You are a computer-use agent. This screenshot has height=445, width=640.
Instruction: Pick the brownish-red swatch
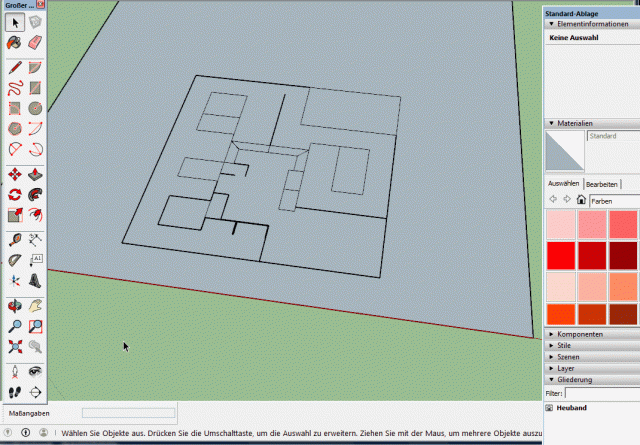[623, 314]
